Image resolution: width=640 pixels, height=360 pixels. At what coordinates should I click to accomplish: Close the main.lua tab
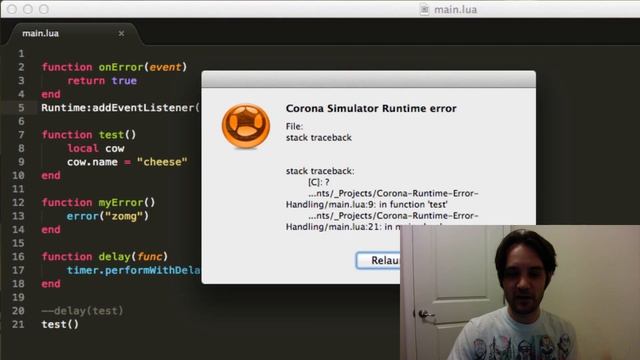click(121, 33)
